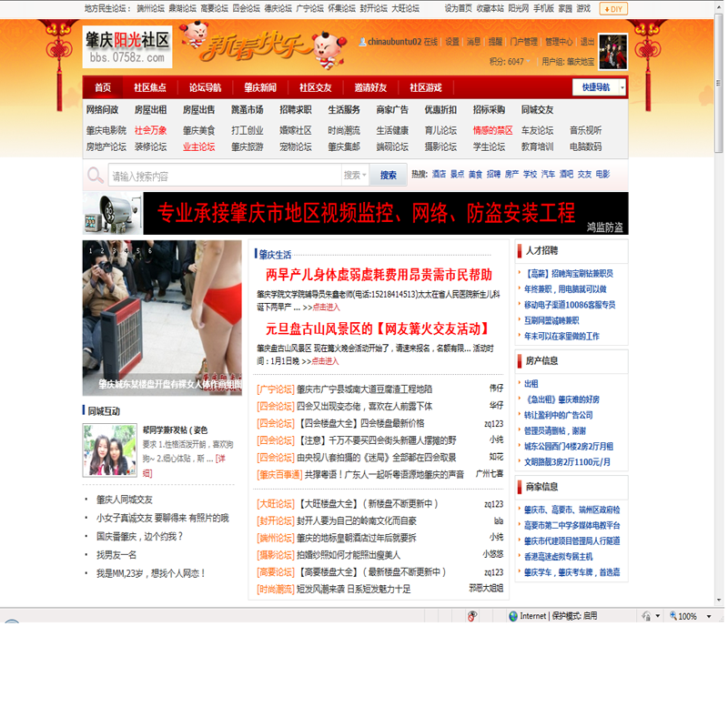The height and width of the screenshot is (707, 728).
Task: Click hot search keyword 酒店
Action: [x=439, y=174]
